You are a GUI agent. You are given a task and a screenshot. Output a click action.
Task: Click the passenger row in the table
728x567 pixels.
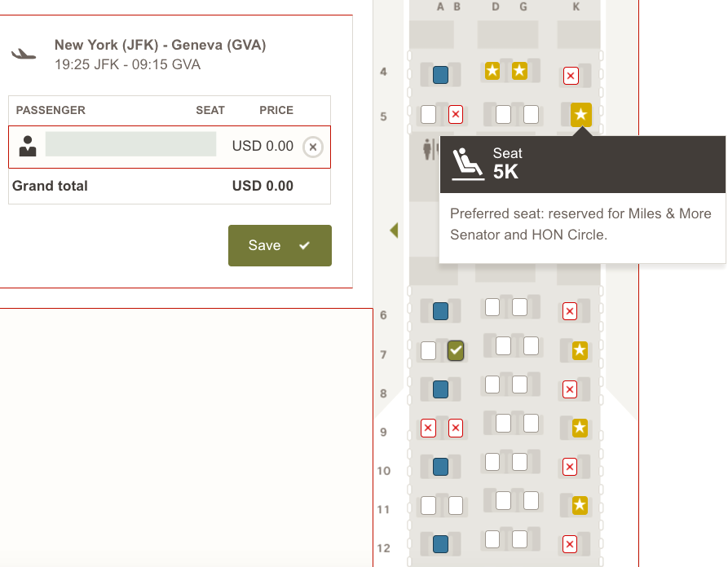coord(170,147)
